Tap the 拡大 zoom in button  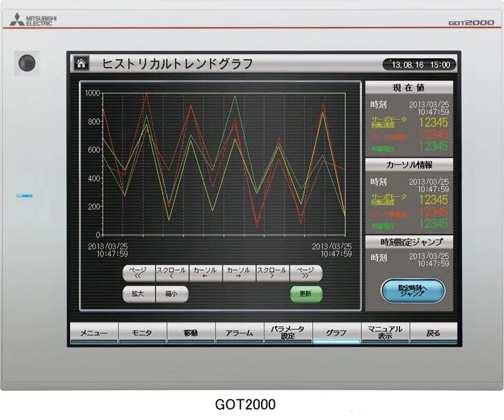tap(138, 294)
